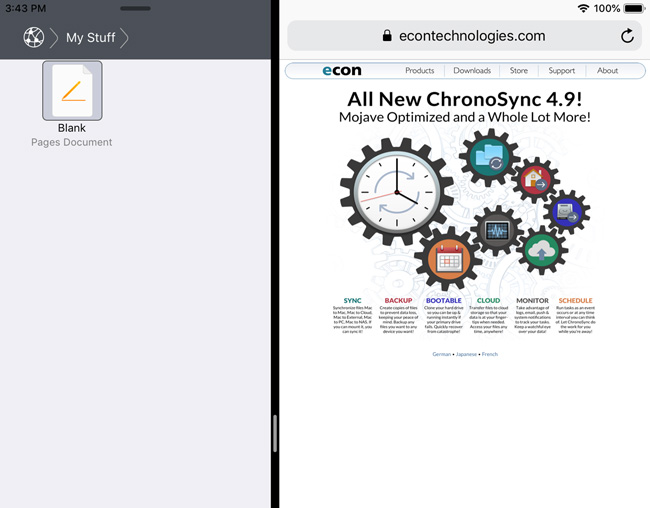
Task: Click the cloud upload gear icon
Action: [x=540, y=250]
